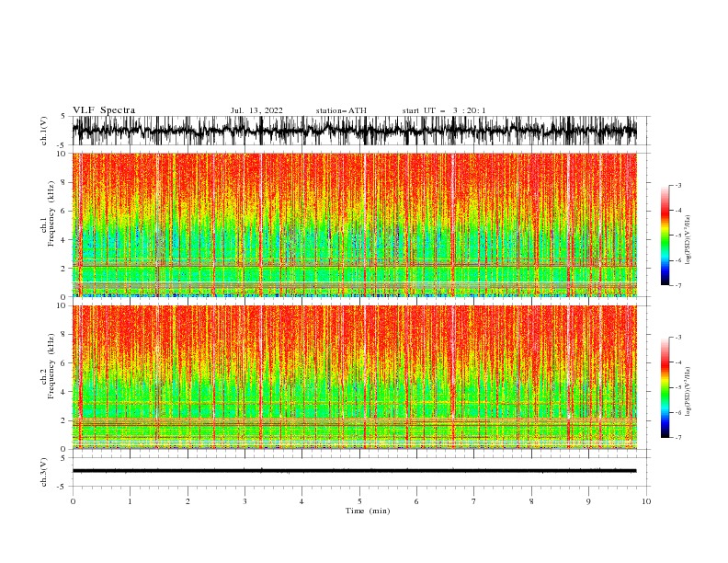Image resolution: width=728 pixels, height=563 pixels.
Task: Click the "VLF Spectra" title text
Action: [x=104, y=110]
